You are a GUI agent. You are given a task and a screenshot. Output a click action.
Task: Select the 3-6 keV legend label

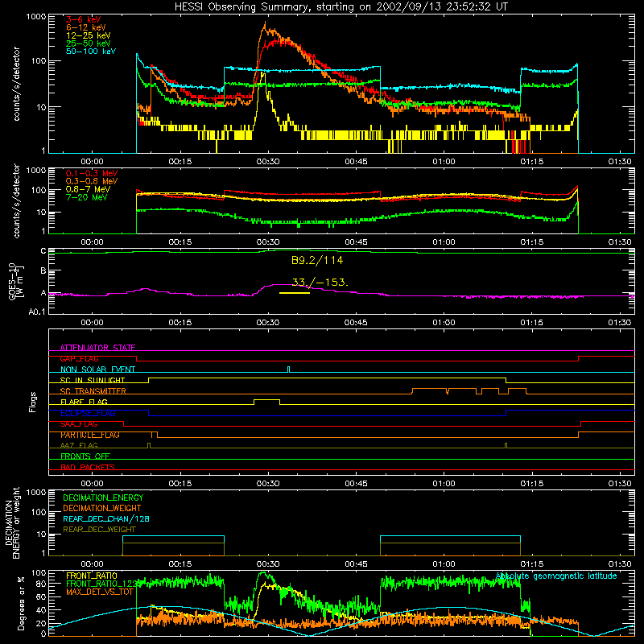point(84,19)
